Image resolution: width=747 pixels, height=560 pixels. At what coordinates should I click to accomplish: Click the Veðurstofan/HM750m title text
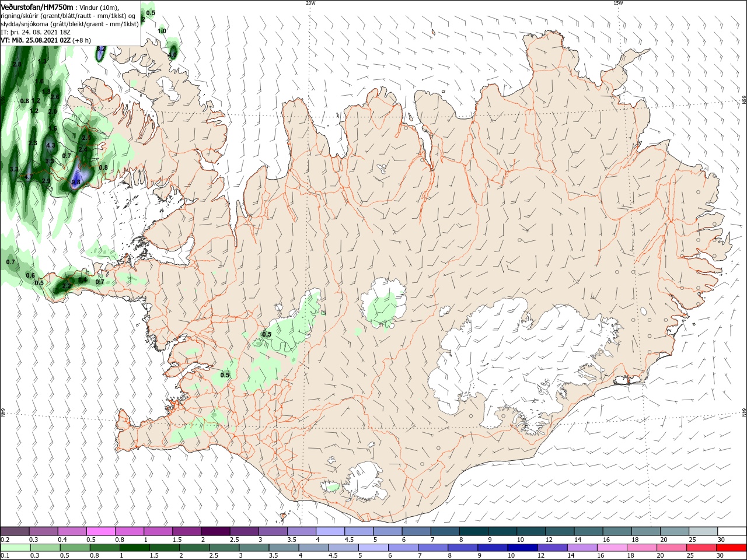37,6
